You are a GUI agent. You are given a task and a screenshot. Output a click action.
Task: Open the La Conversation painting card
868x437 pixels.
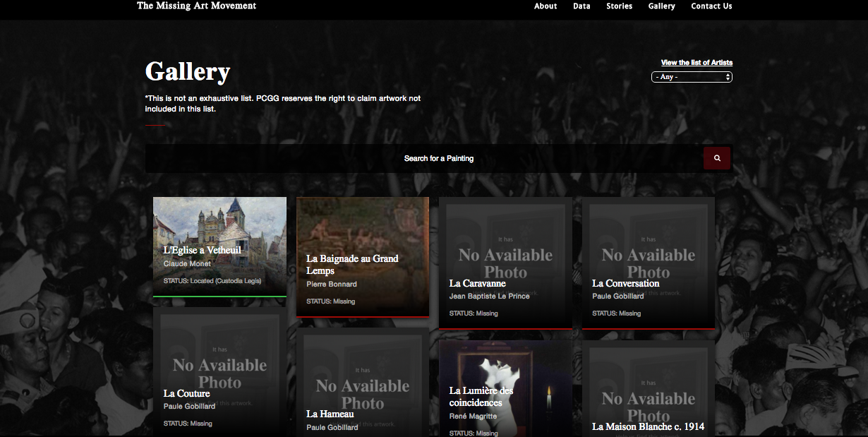pos(649,263)
